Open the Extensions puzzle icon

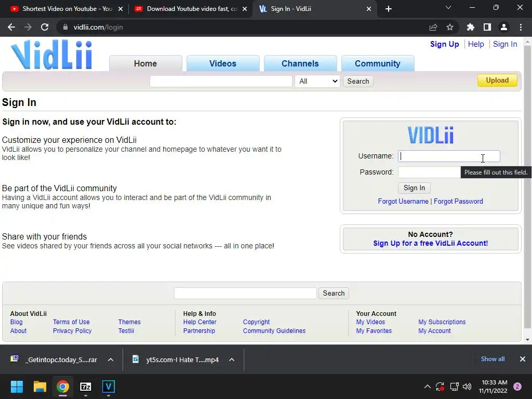coord(471,27)
